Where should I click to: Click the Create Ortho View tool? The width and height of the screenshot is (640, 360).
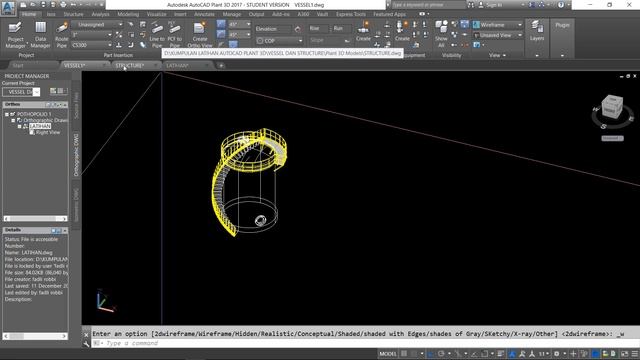point(200,35)
